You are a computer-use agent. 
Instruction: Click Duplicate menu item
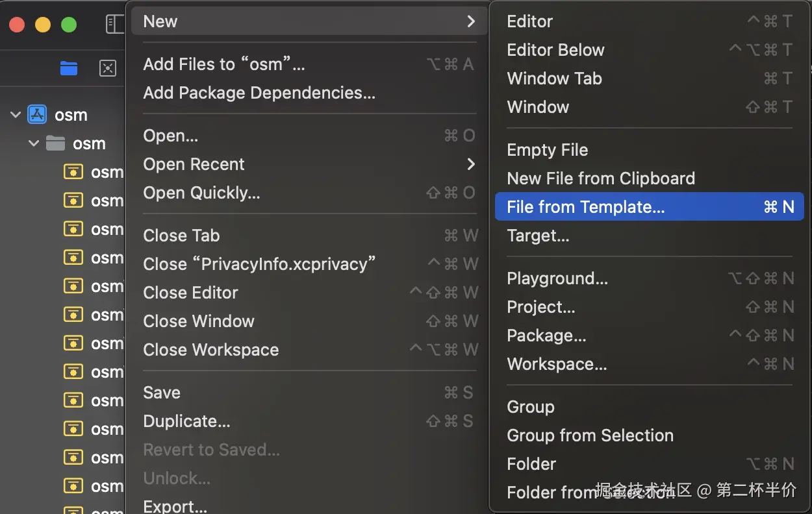tap(186, 421)
